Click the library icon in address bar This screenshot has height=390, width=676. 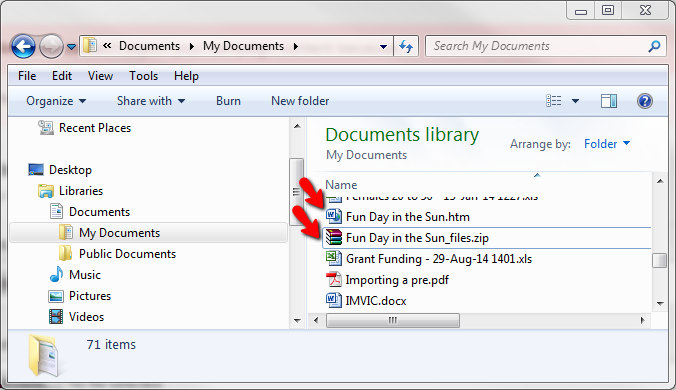(90, 46)
